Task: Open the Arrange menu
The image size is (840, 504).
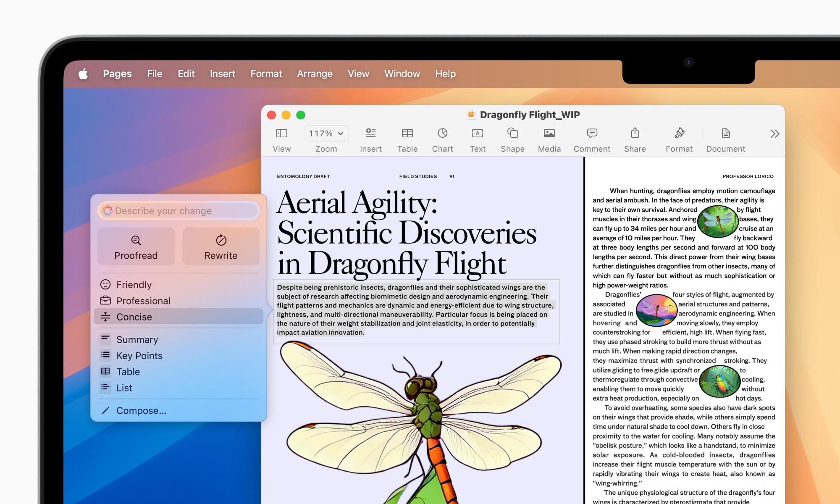Action: 315,74
